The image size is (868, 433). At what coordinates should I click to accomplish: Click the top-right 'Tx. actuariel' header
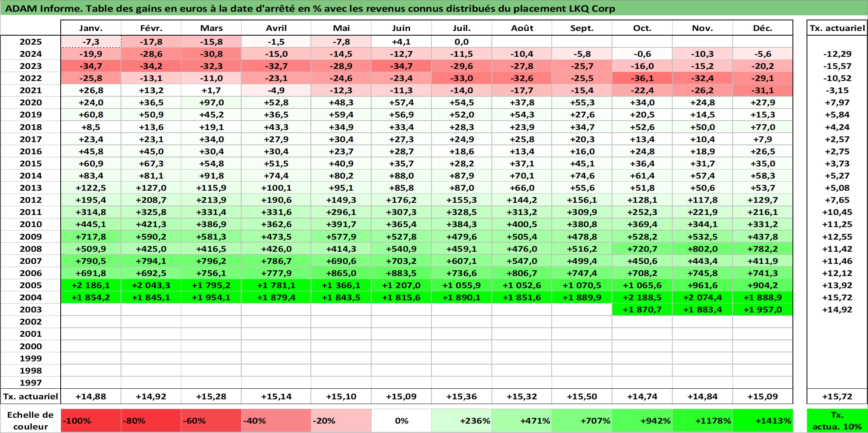pyautogui.click(x=837, y=28)
